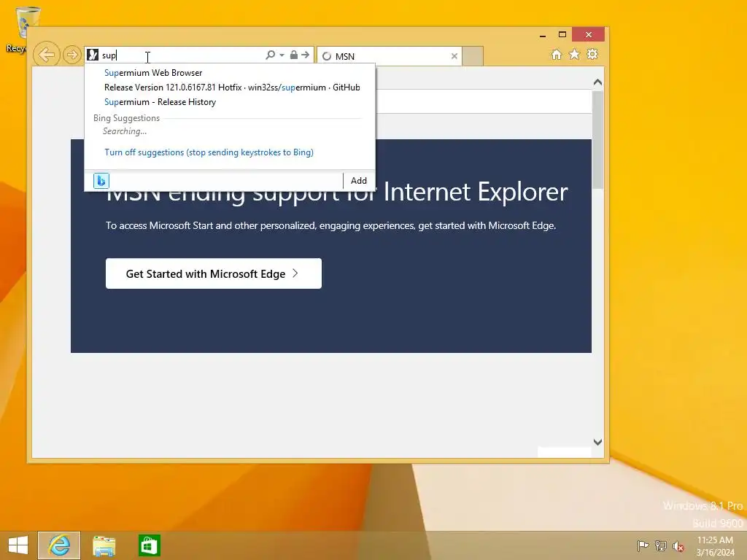Screen dimensions: 747x560
Task: Open a new blank tab
Action: [x=473, y=56]
